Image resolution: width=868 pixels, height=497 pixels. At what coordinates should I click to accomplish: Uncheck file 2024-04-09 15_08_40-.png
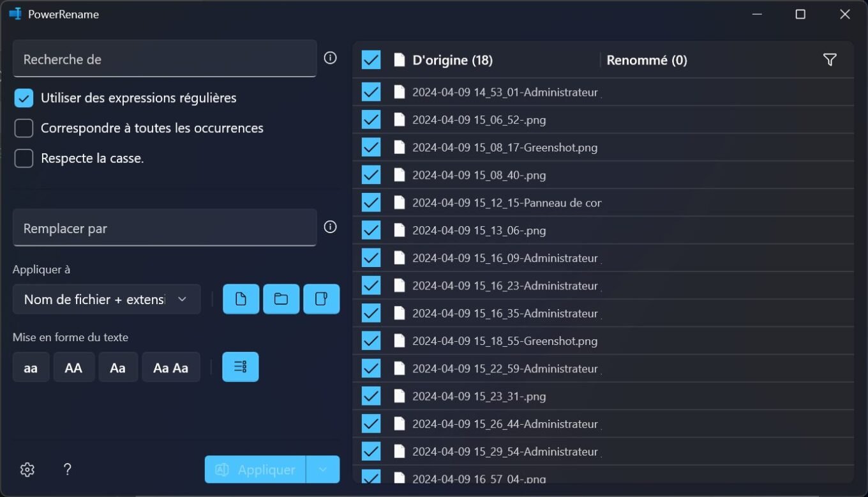tap(371, 175)
